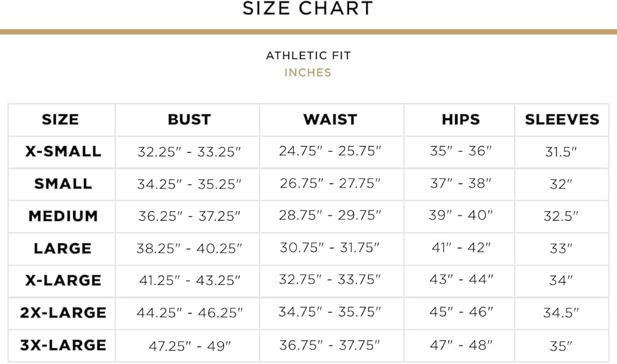Click the MEDIUM hips value 39" - 40"
The height and width of the screenshot is (364, 617).
click(462, 216)
